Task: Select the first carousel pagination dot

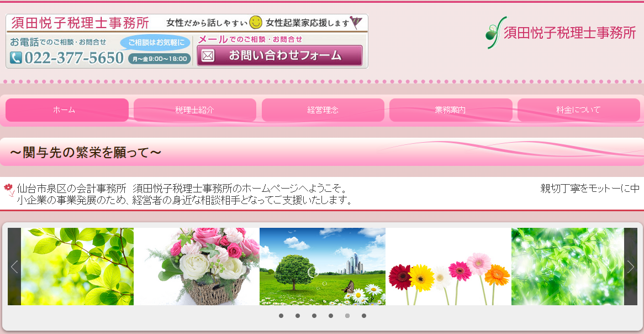Action: click(x=281, y=316)
